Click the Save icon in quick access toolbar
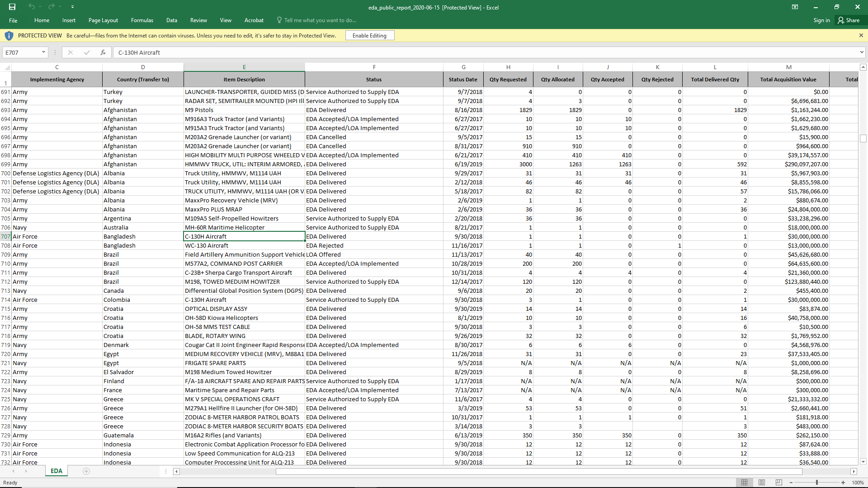Viewport: 868px width, 488px height. [x=12, y=7]
